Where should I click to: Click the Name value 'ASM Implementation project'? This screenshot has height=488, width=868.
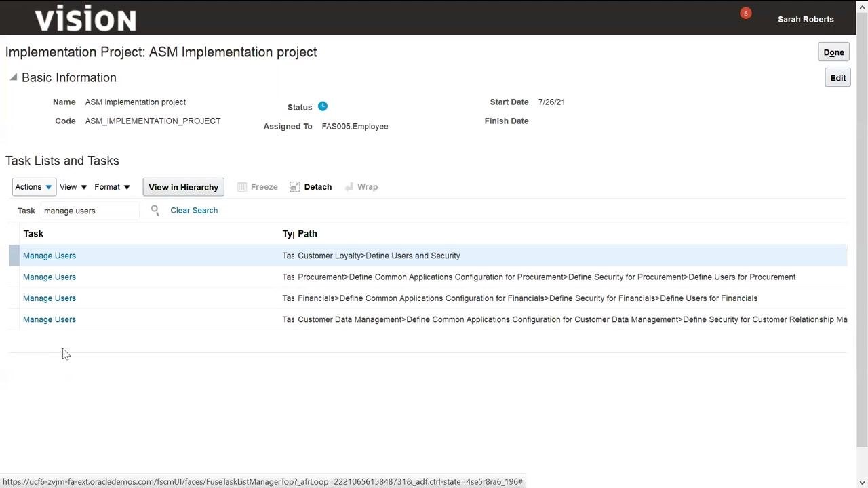pyautogui.click(x=136, y=102)
